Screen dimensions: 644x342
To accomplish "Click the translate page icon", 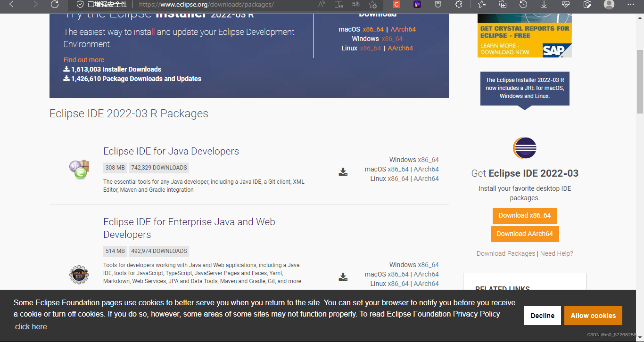I will point(355,4).
